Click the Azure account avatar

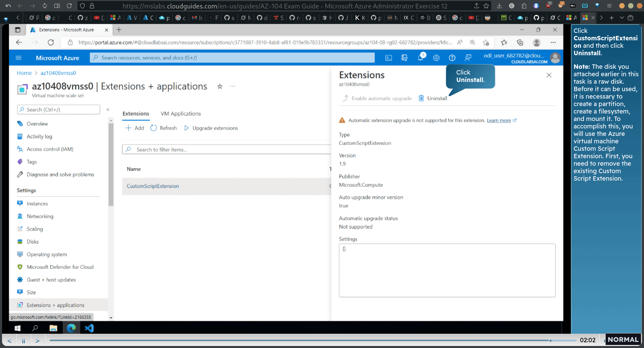click(x=555, y=58)
